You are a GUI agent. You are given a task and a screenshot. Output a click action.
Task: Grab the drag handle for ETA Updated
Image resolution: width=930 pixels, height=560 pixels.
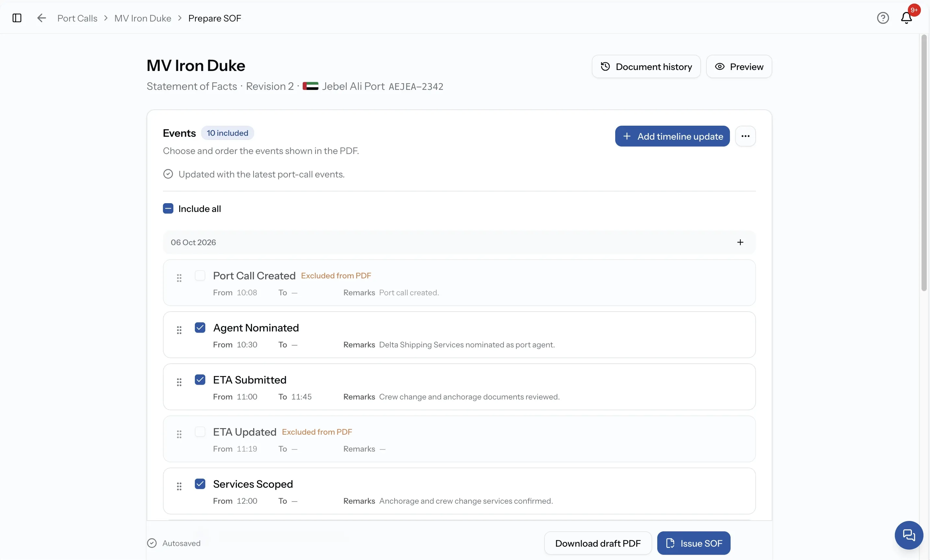click(x=179, y=434)
